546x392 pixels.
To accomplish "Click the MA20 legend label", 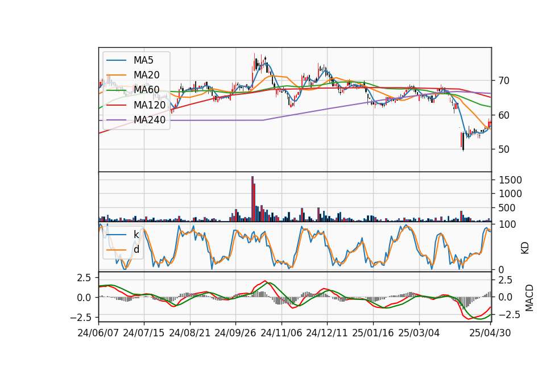I will (146, 75).
